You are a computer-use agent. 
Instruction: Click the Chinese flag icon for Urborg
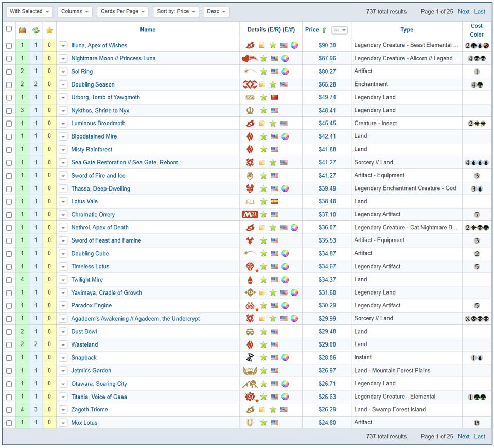pyautogui.click(x=275, y=97)
